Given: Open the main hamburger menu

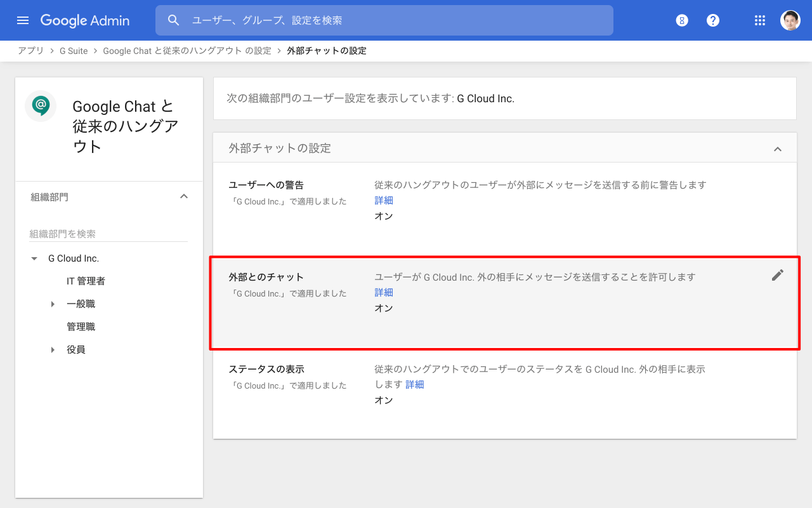Looking at the screenshot, I should click(x=23, y=20).
